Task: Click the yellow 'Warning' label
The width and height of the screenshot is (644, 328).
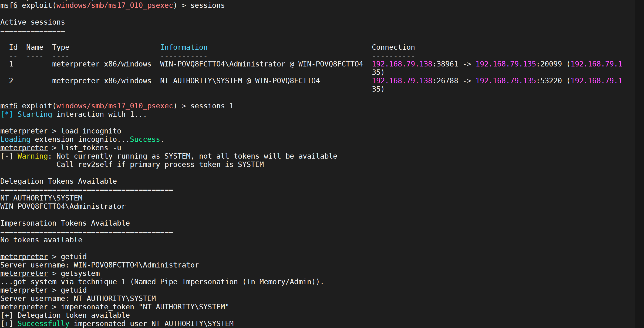Action: 32,156
